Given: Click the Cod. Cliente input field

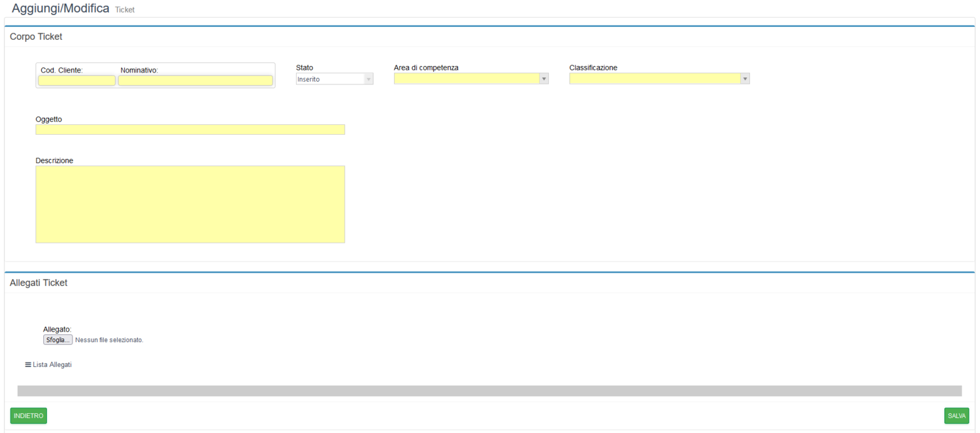Looking at the screenshot, I should (77, 80).
